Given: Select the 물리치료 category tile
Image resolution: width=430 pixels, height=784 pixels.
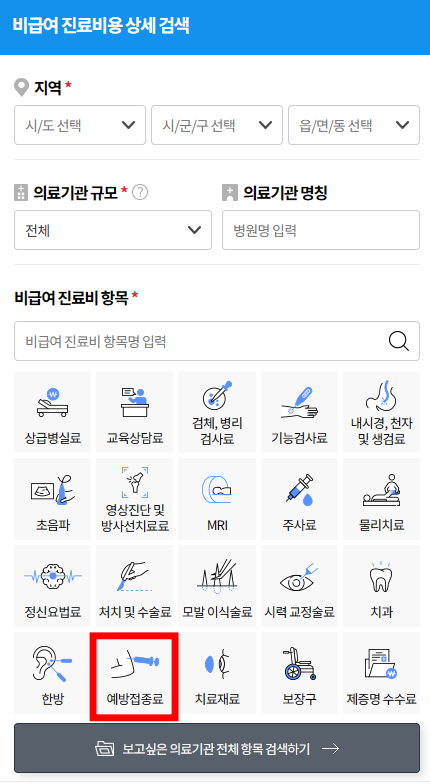Looking at the screenshot, I should tap(382, 499).
